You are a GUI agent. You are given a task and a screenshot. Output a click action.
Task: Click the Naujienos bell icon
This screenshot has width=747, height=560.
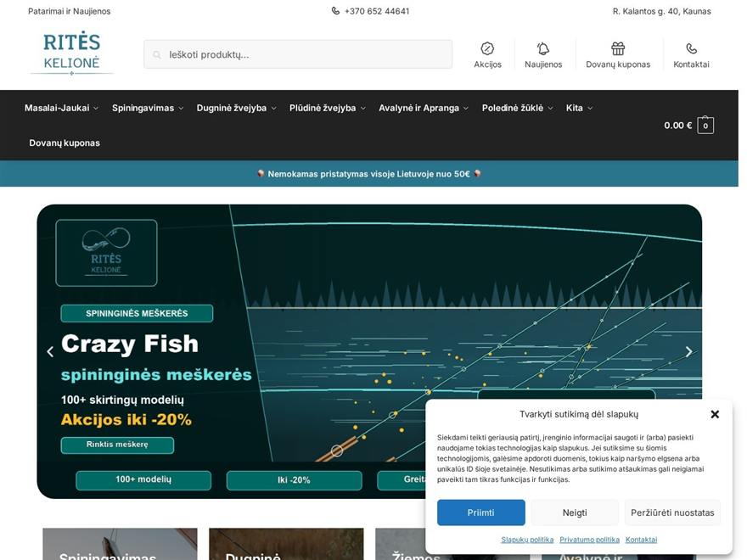pos(543,48)
